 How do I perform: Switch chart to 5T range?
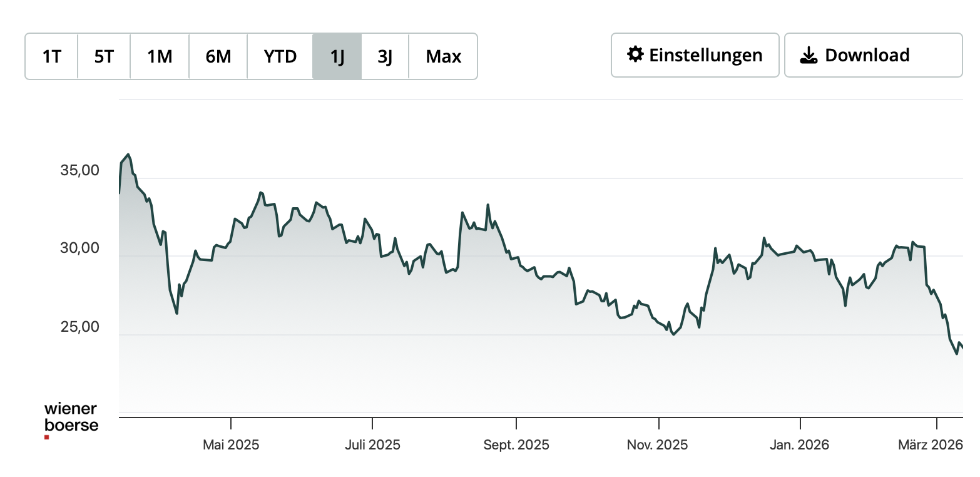pos(104,56)
